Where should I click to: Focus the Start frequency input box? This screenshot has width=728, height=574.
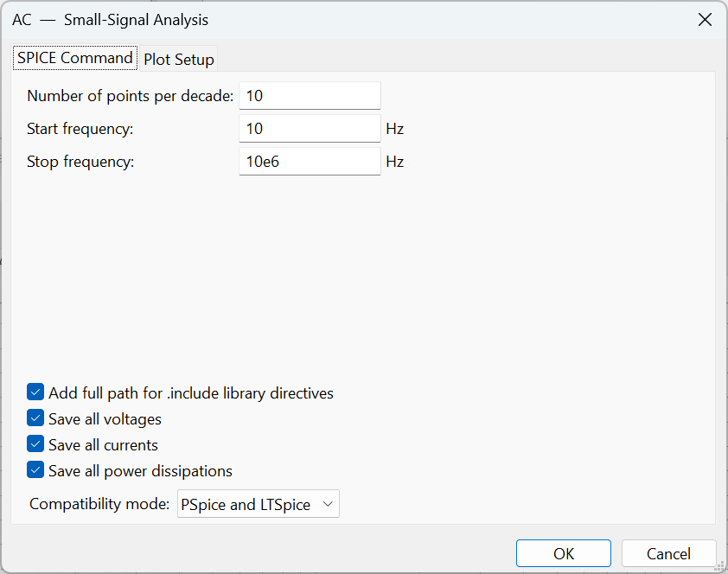310,129
